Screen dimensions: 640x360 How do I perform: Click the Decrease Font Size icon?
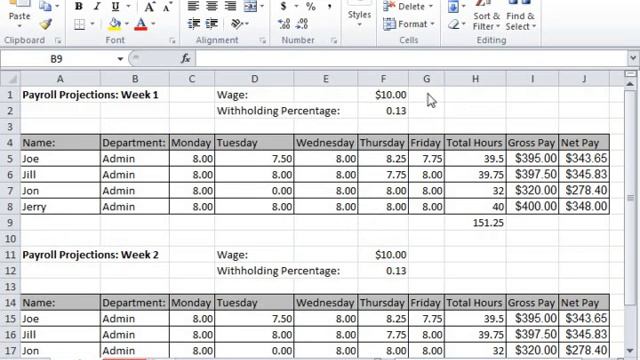167,6
